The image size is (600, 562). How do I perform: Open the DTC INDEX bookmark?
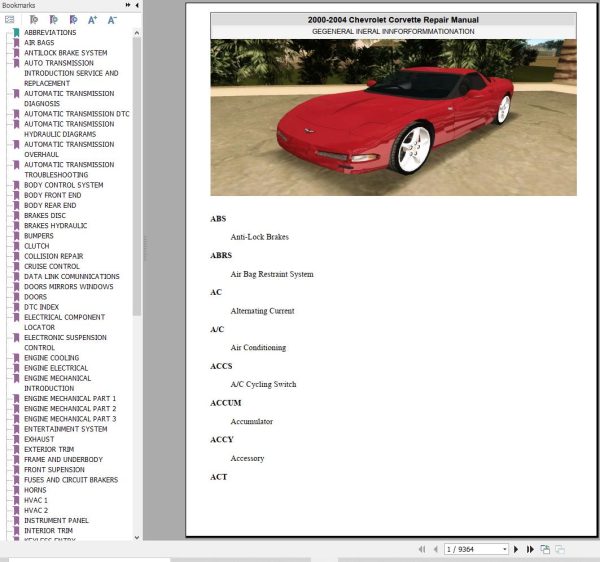click(42, 307)
